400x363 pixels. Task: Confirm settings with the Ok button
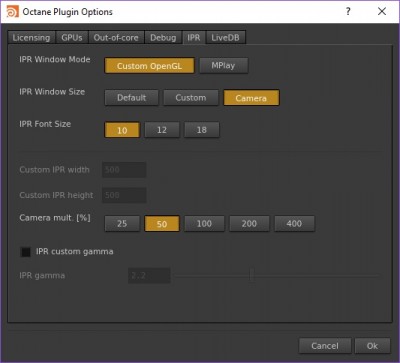(x=372, y=346)
